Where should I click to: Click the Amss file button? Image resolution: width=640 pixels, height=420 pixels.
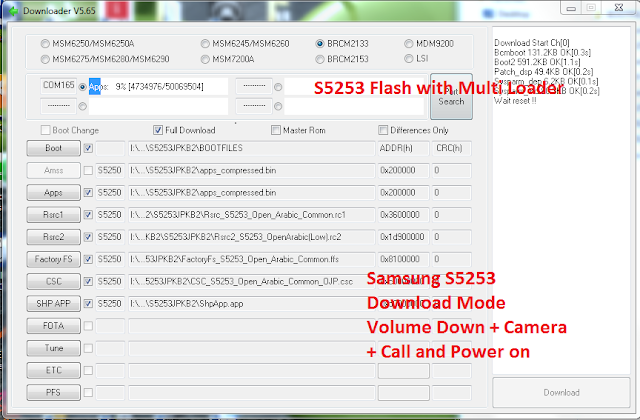[53, 171]
